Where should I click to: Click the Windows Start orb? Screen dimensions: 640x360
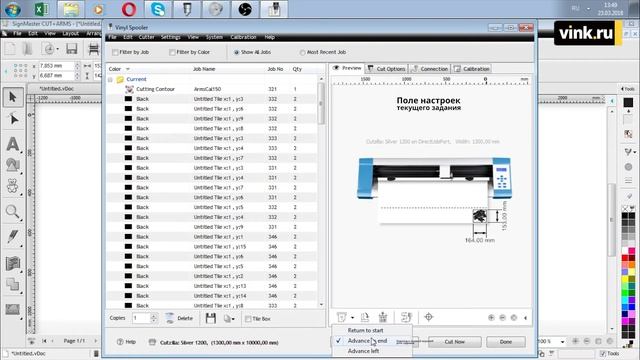[13, 9]
